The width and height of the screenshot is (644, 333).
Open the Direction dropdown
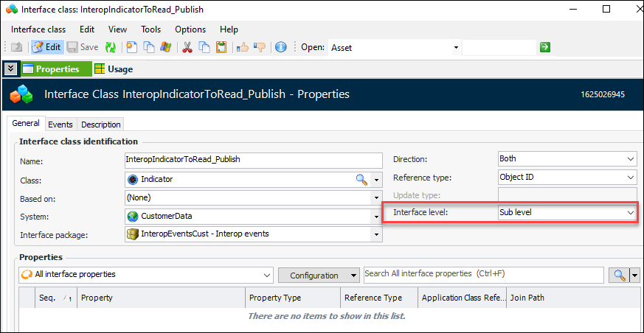click(x=630, y=159)
